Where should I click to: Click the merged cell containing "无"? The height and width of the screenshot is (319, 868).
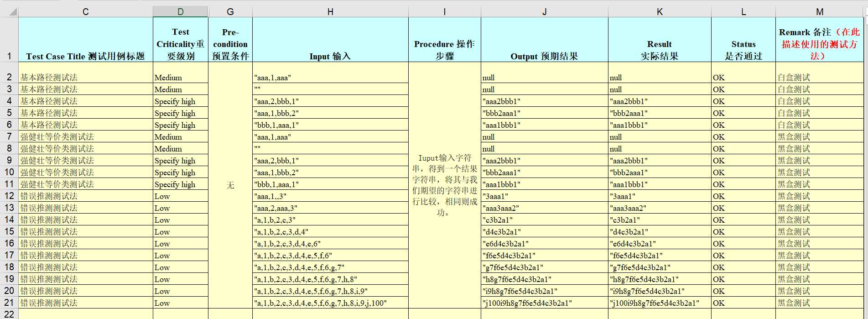(230, 185)
